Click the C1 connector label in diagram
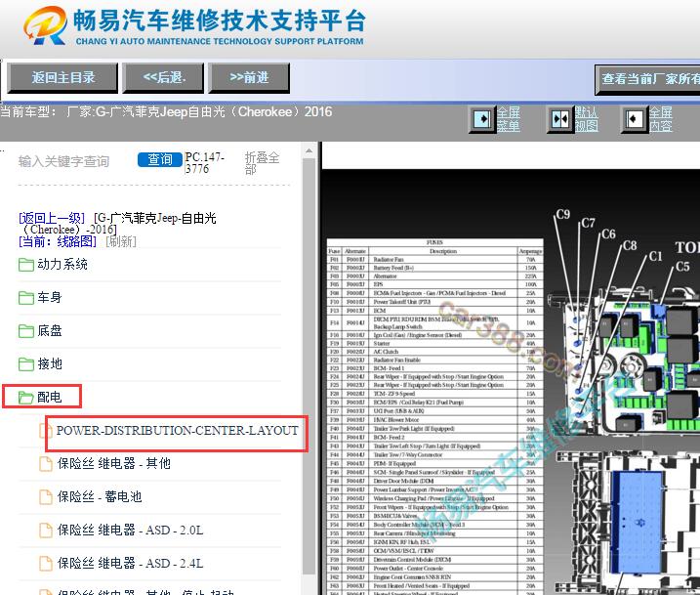The height and width of the screenshot is (595, 700). (655, 256)
